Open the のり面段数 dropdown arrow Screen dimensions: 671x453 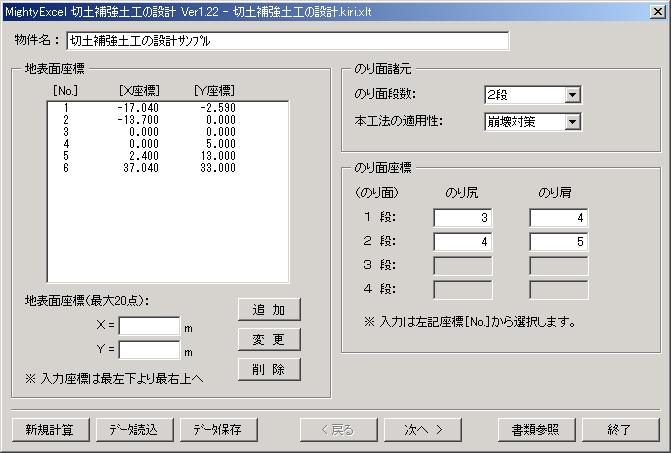572,95
